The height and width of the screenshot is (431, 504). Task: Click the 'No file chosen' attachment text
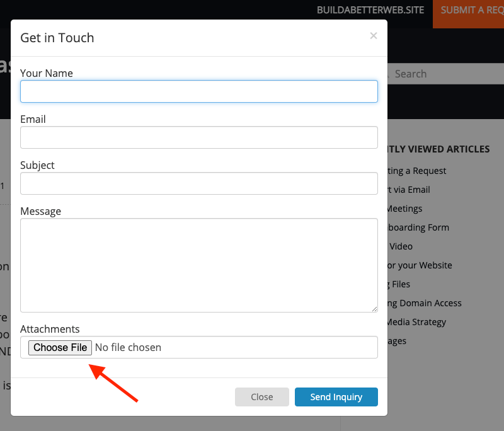[128, 347]
